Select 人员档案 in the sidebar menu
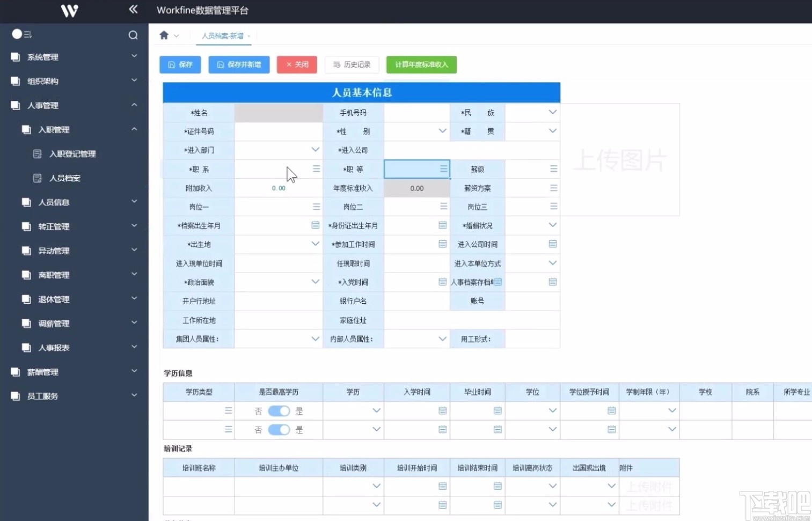Screen dimensions: 812x521 coord(65,178)
